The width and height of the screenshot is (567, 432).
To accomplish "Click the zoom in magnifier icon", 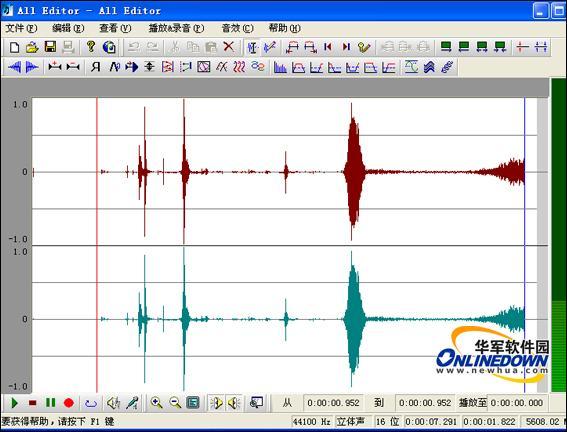I will 156,403.
